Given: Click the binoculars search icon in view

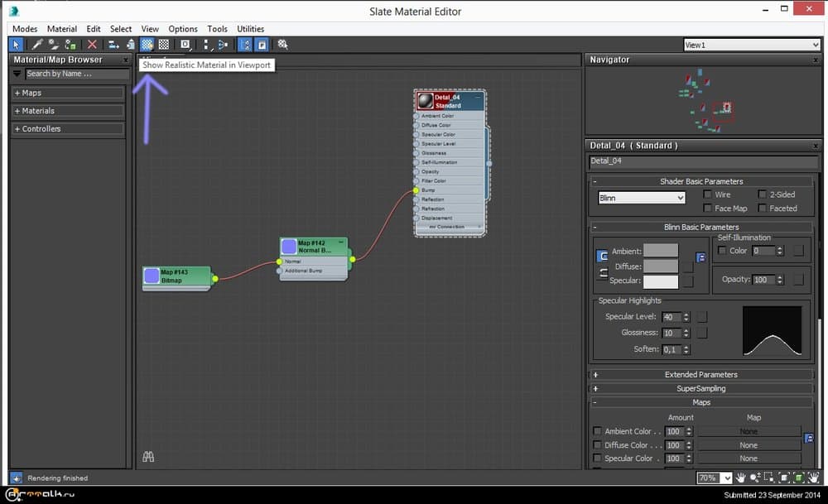Looking at the screenshot, I should coord(149,457).
